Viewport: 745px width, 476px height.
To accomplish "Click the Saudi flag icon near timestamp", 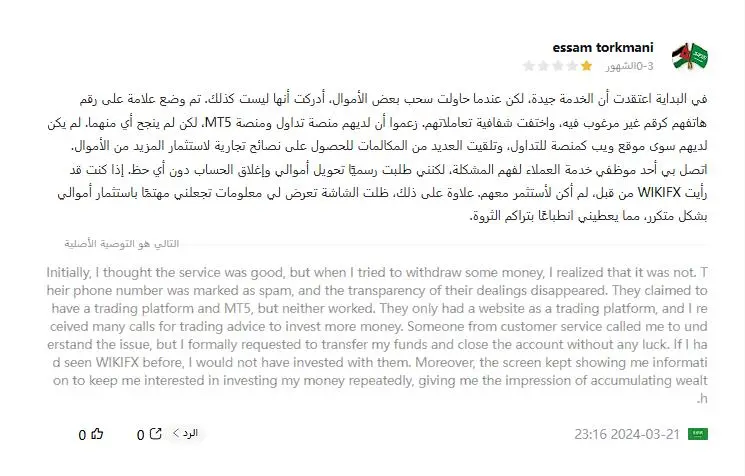I will [697, 434].
